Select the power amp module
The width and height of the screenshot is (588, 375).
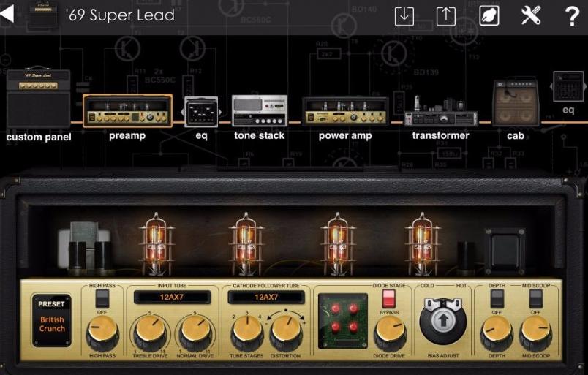pos(345,111)
